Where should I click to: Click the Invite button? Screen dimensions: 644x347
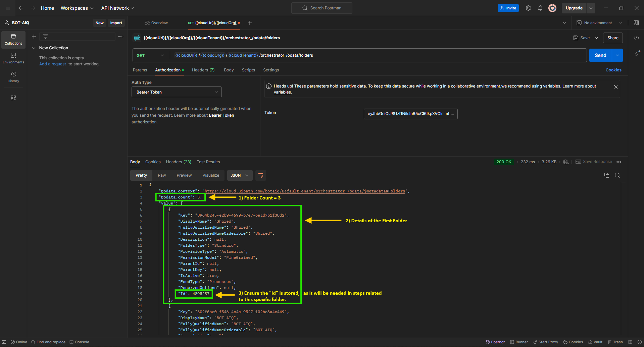click(508, 8)
